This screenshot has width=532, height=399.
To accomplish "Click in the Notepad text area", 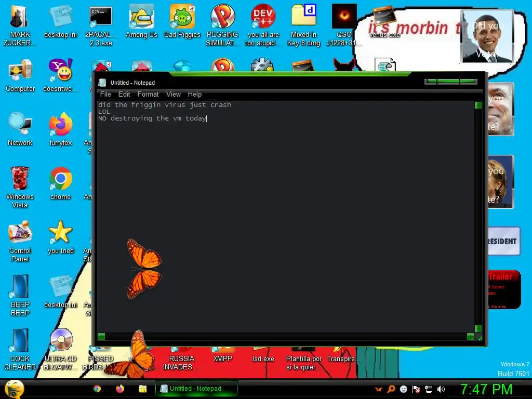I will 286,217.
